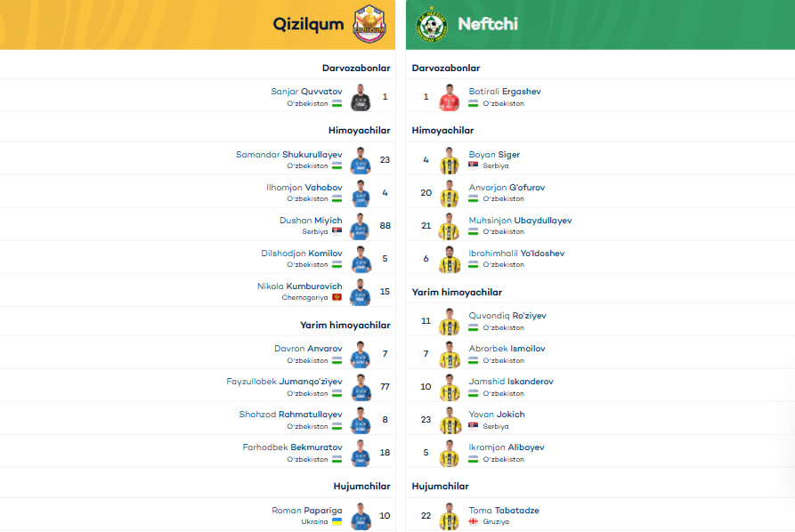Select Dilshodjon Komilov's name

coord(302,254)
